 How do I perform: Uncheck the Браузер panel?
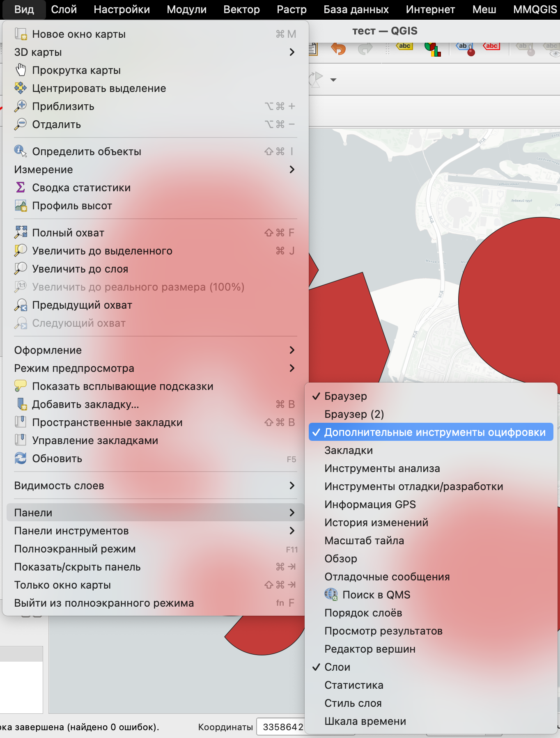coord(345,396)
